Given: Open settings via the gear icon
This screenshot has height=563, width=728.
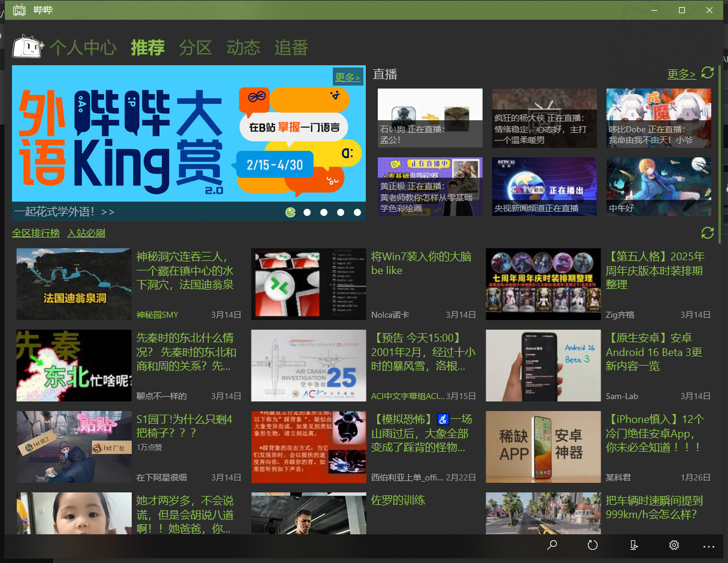Looking at the screenshot, I should 674,545.
